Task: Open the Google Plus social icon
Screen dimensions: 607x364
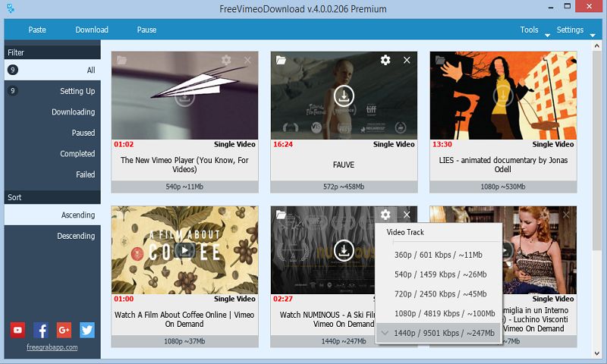Action: click(64, 330)
